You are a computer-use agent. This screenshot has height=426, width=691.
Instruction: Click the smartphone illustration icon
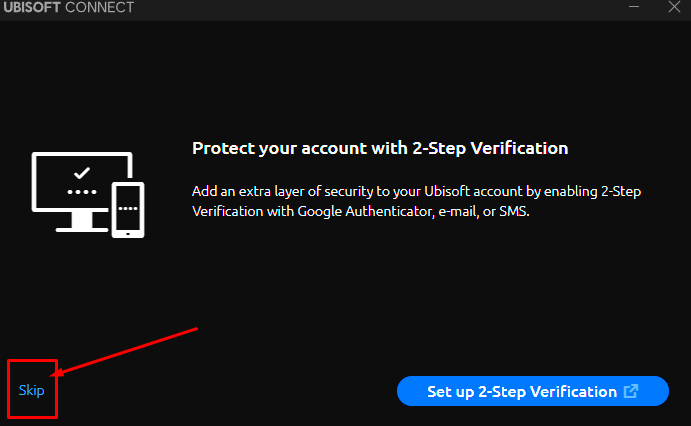128,210
